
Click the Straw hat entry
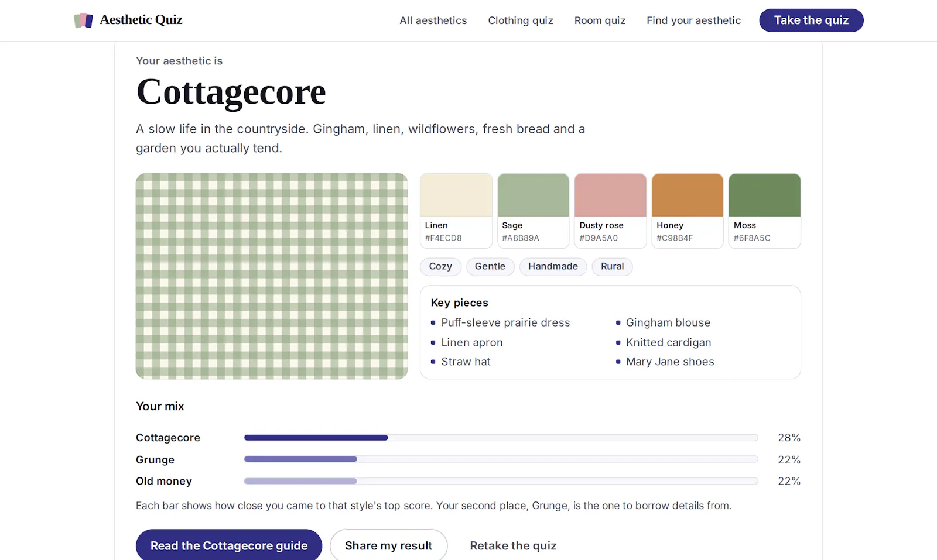466,362
